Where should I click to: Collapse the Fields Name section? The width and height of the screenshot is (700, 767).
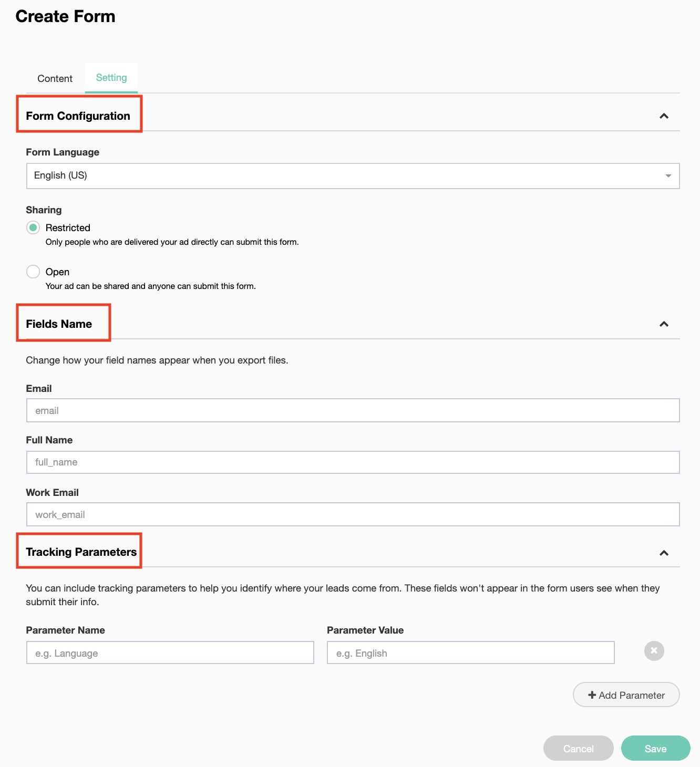(x=664, y=324)
